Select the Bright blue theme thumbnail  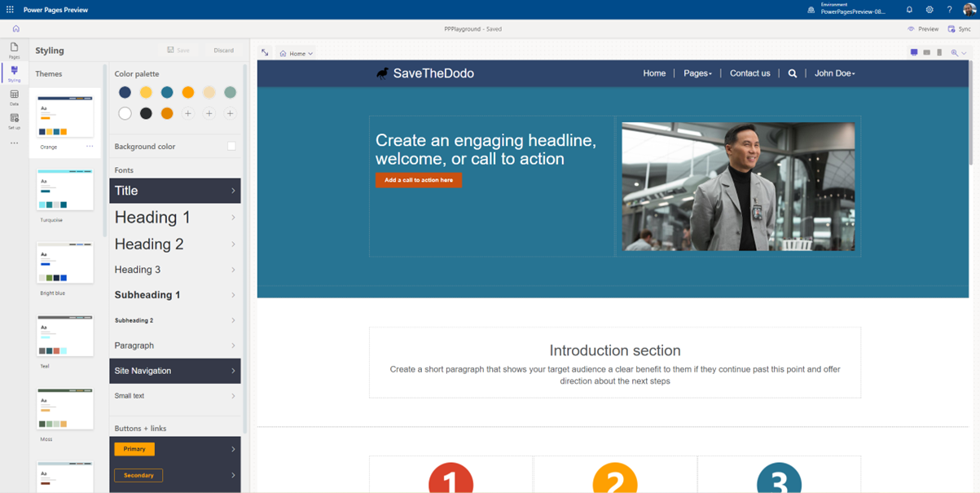[65, 263]
